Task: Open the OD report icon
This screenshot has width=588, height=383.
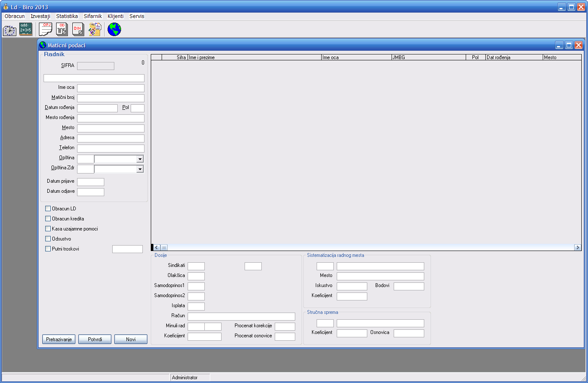Action: (62, 29)
